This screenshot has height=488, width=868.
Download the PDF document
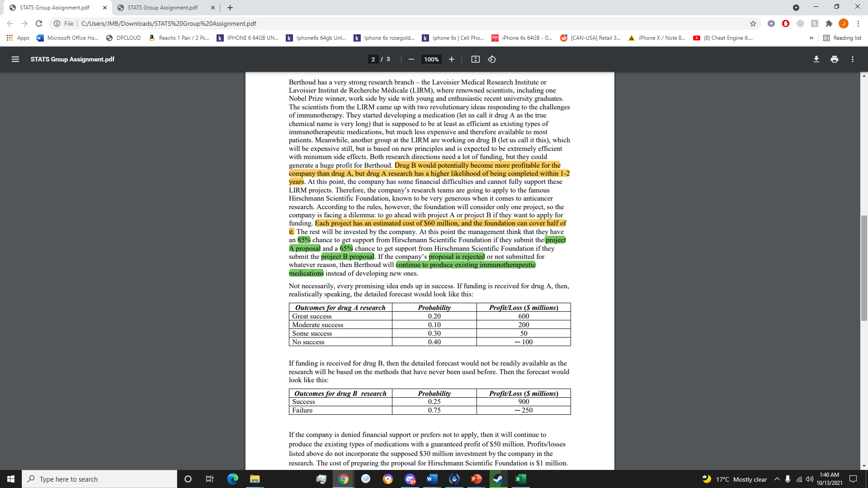816,59
